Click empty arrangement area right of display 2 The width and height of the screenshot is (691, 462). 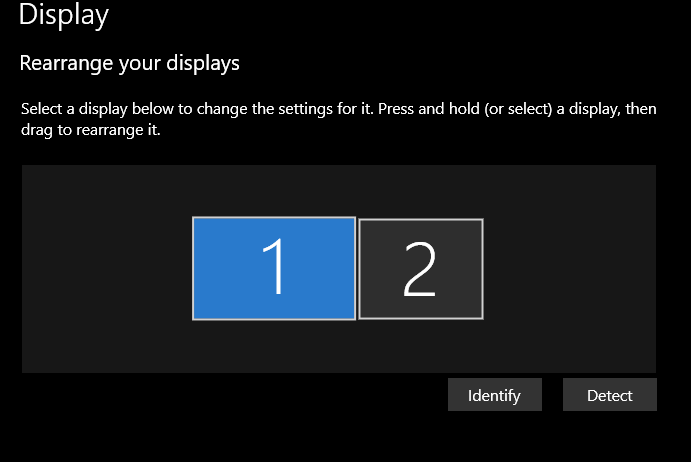pos(570,270)
